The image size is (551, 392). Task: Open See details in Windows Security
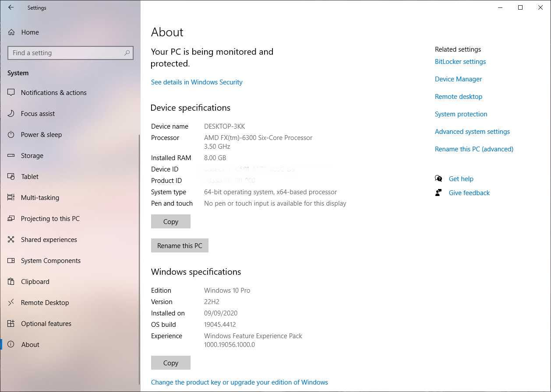tap(197, 82)
